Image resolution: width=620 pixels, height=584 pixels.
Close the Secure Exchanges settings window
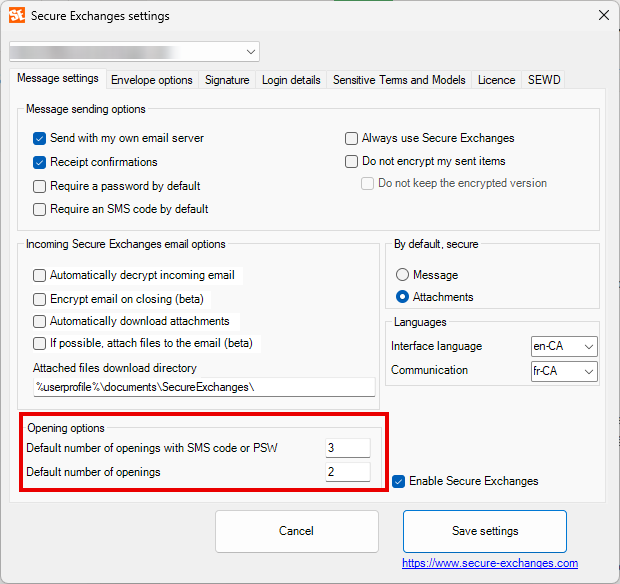coord(603,15)
